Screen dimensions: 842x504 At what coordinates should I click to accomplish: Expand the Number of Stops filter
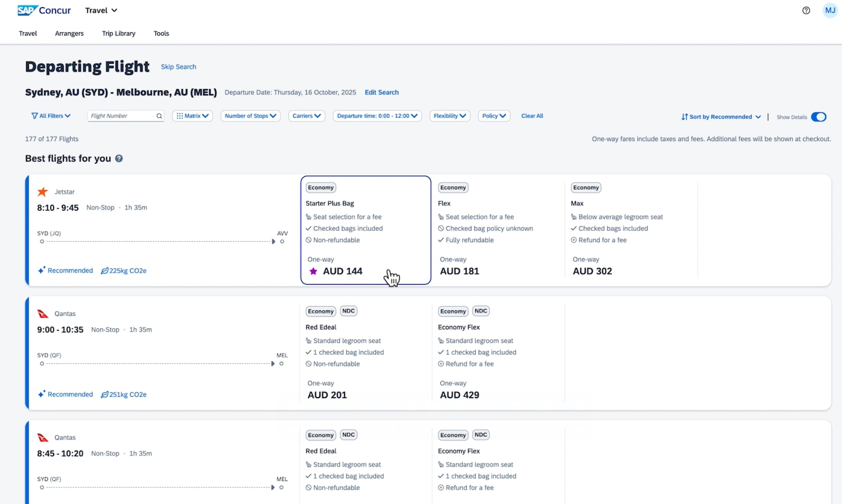251,116
